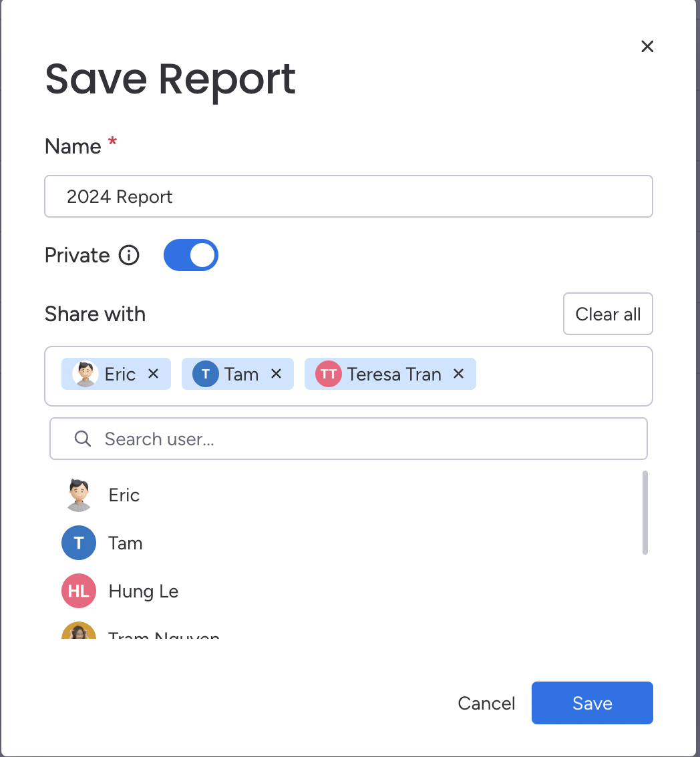700x757 pixels.
Task: Select Tam's blue T avatar
Action: coord(78,543)
